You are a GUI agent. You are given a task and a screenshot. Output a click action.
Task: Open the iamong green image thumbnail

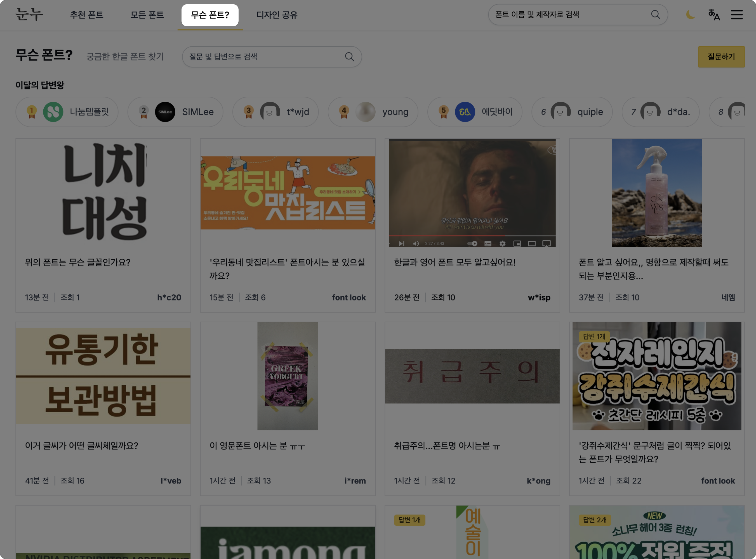click(288, 543)
